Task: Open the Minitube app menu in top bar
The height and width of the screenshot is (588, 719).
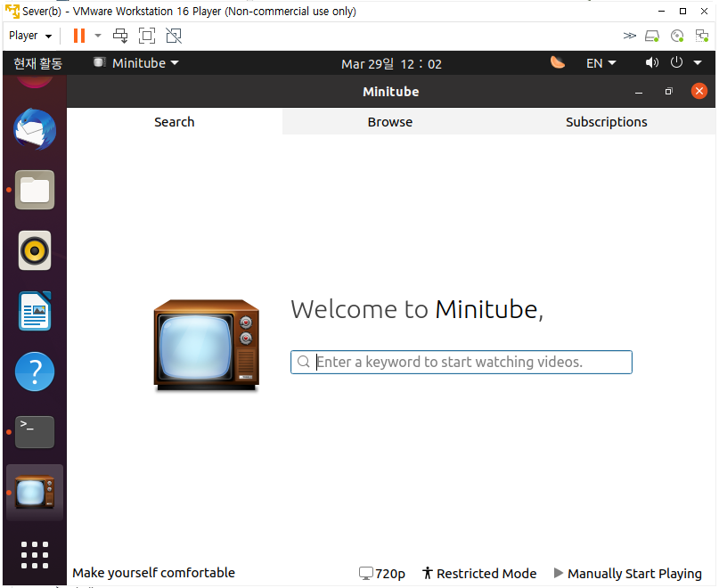Action: tap(136, 63)
